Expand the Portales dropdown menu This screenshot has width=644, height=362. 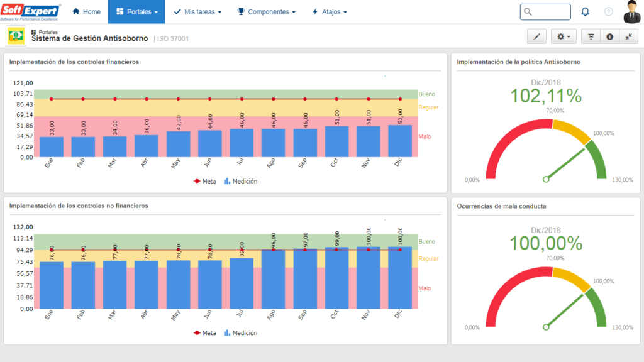136,12
